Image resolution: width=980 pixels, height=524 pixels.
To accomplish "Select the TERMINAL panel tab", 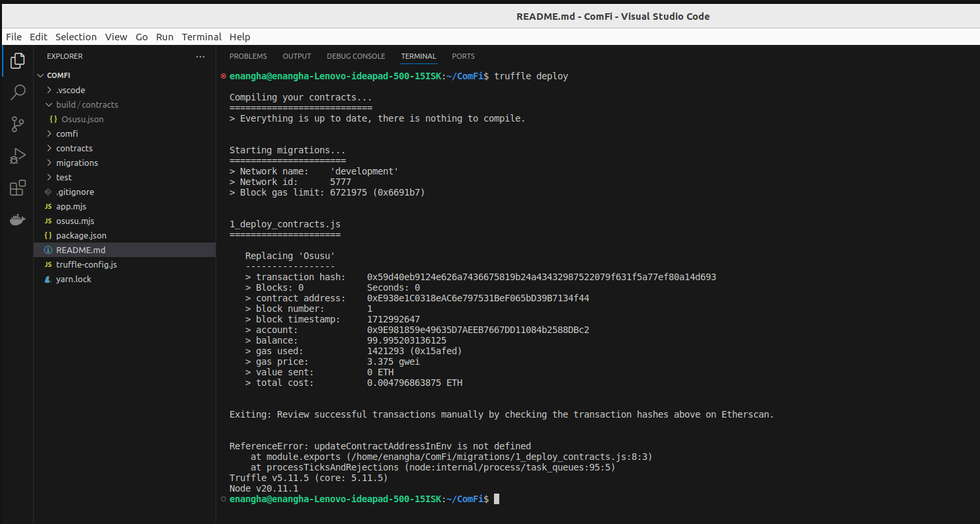I will click(419, 57).
